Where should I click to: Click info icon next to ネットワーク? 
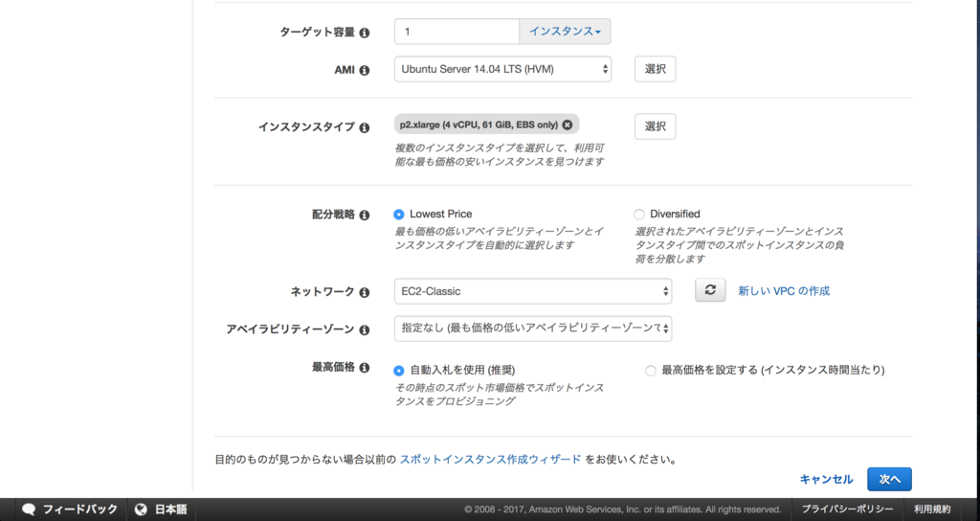click(x=365, y=292)
